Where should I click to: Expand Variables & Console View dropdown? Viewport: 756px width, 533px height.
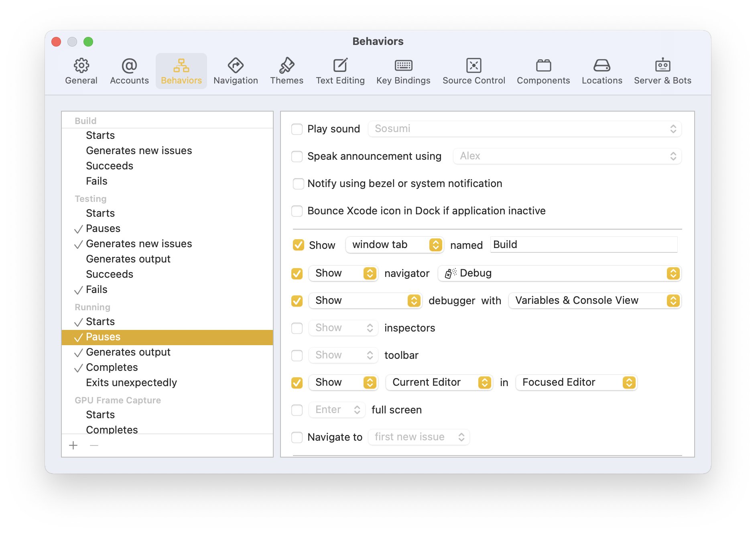click(594, 301)
